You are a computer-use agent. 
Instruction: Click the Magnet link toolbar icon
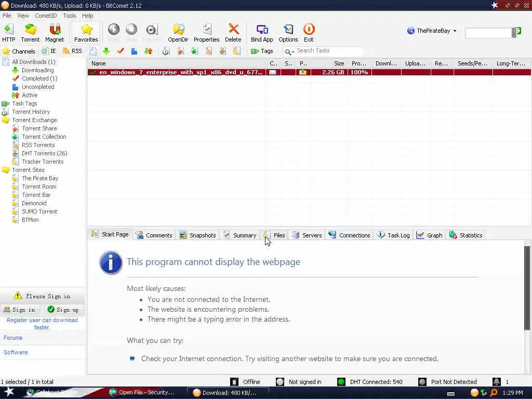click(x=54, y=33)
